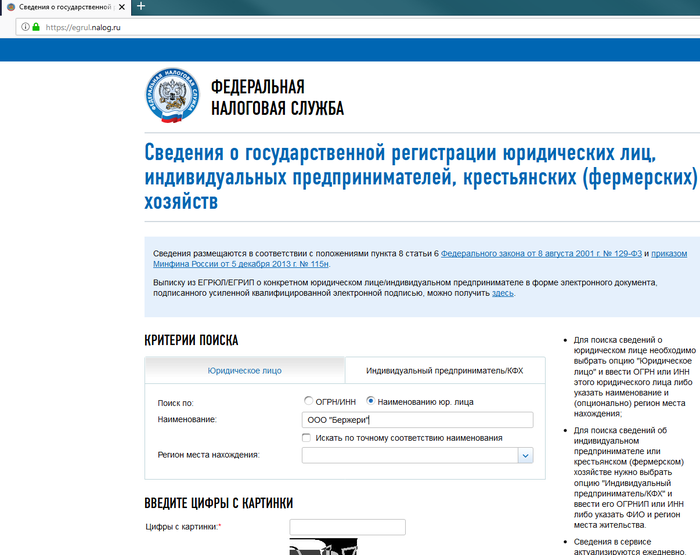The height and width of the screenshot is (555, 700).
Task: Click the region combo box field
Action: 409,455
